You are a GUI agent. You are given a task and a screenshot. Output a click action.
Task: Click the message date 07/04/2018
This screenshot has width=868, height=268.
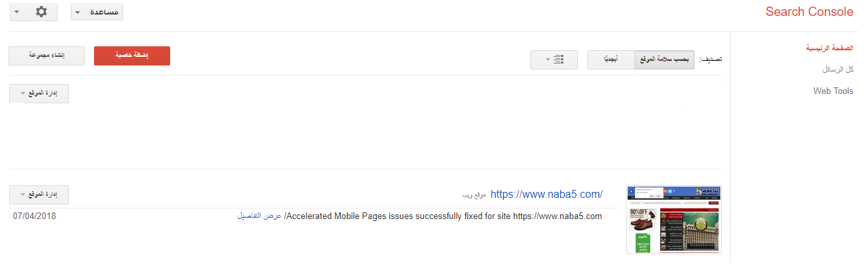pos(34,216)
